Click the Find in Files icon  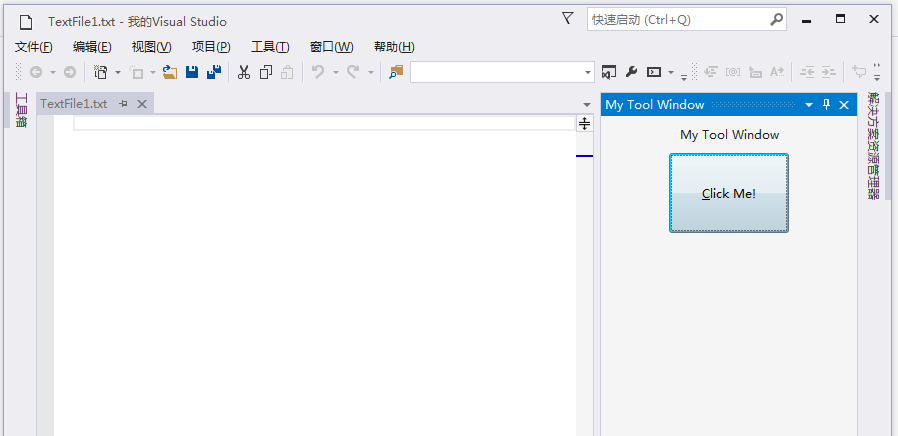tap(396, 72)
